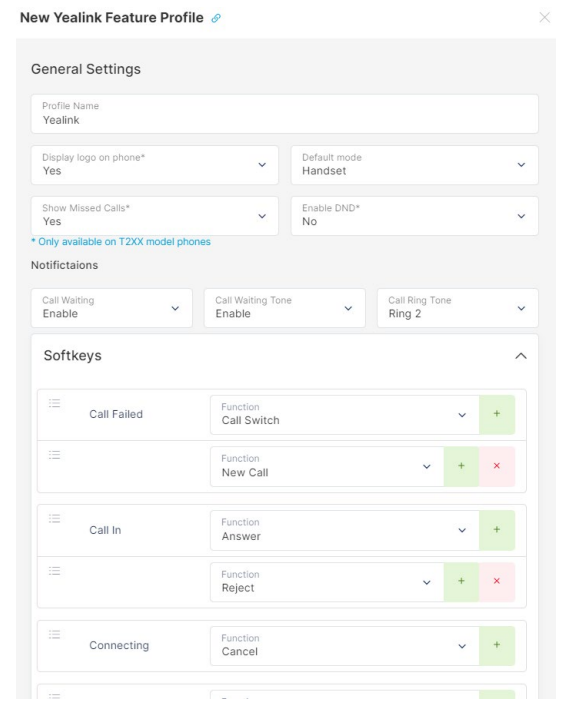Click the Call In label
The width and height of the screenshot is (576, 719).
(x=105, y=530)
